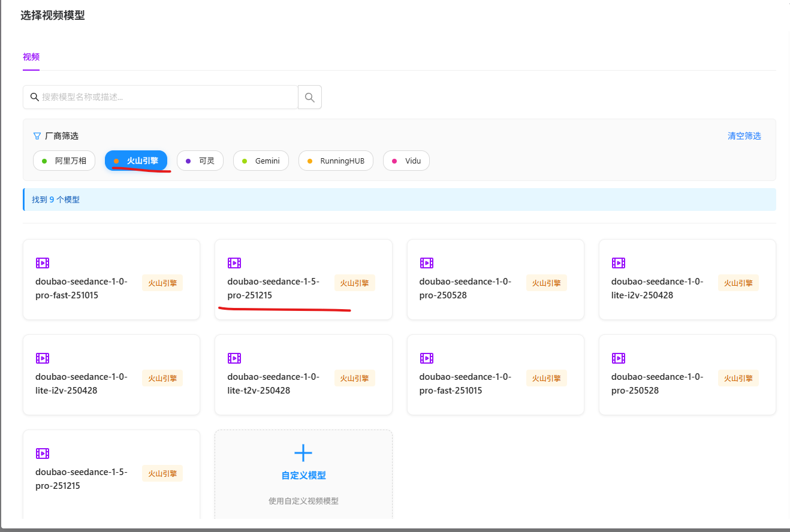Viewport: 790px width, 532px height.
Task: Select the doubao-seedance-1-0-lite-t2v-250428 model card
Action: tap(303, 375)
